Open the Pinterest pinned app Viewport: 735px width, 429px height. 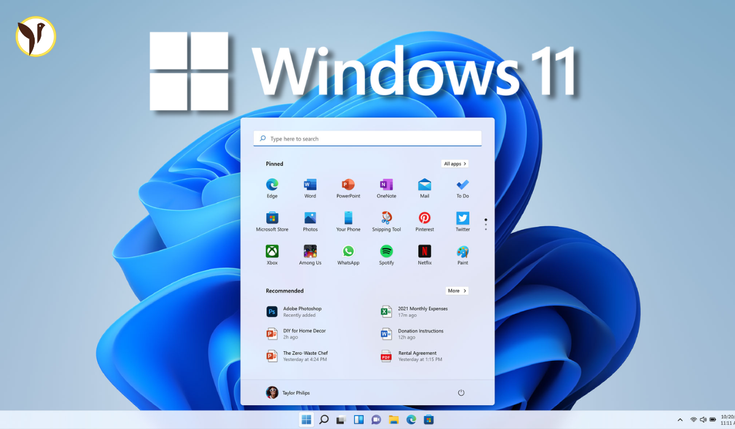point(424,221)
